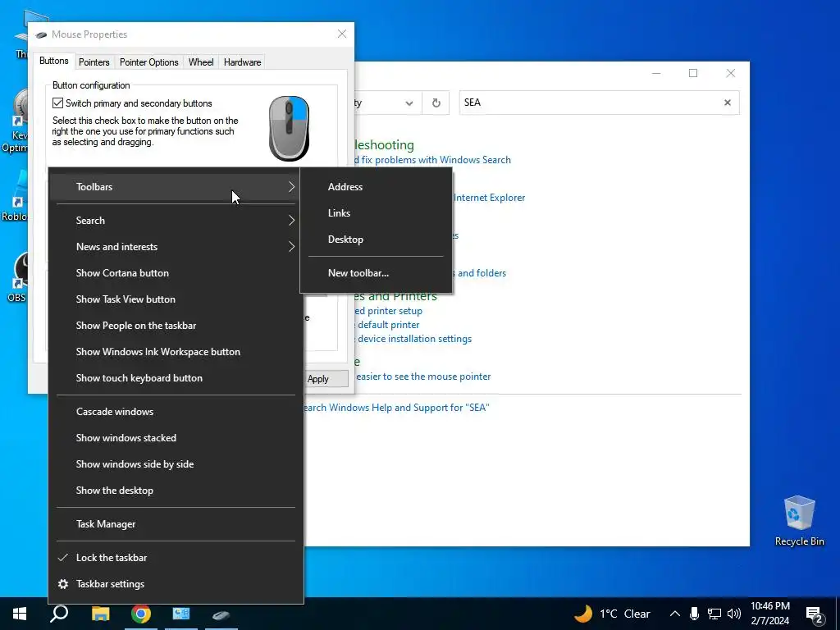Open Task Manager from context menu
Image resolution: width=840 pixels, height=630 pixels.
(176, 524)
